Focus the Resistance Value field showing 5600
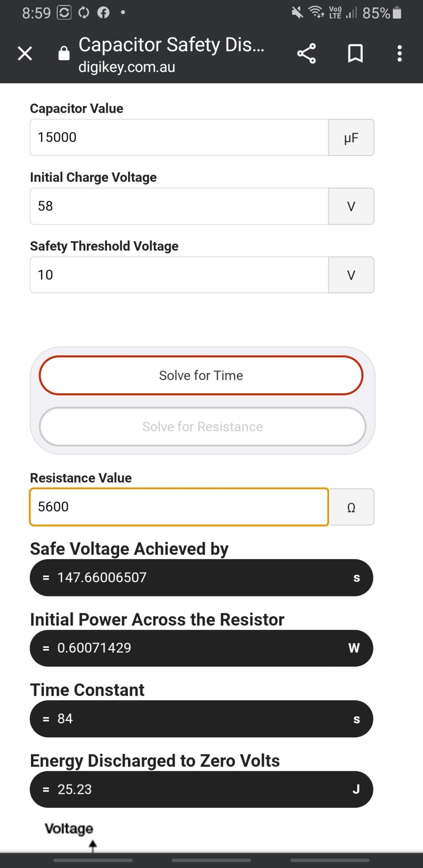The image size is (423, 868). pos(179,507)
